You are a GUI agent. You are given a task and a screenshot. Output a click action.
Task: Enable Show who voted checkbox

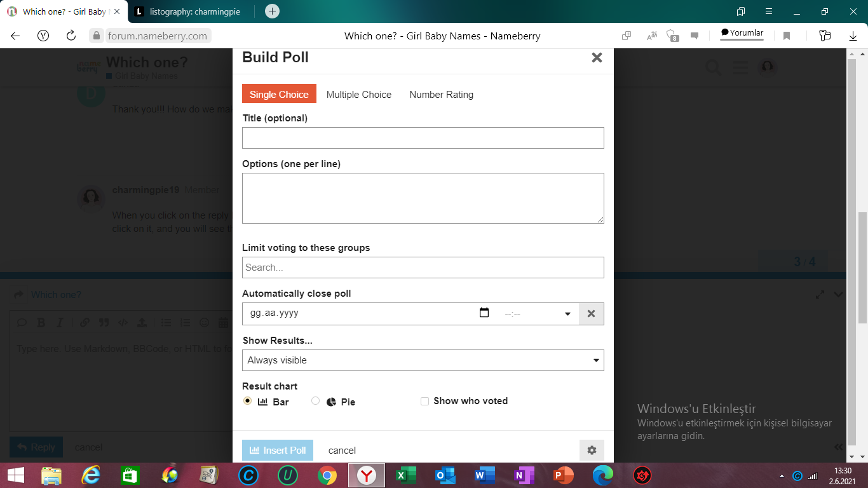(424, 401)
